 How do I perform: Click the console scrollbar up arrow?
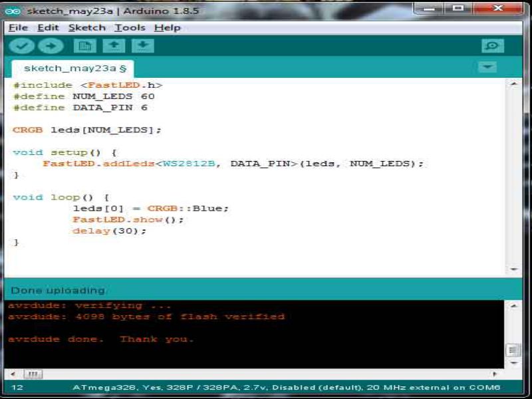point(514,306)
